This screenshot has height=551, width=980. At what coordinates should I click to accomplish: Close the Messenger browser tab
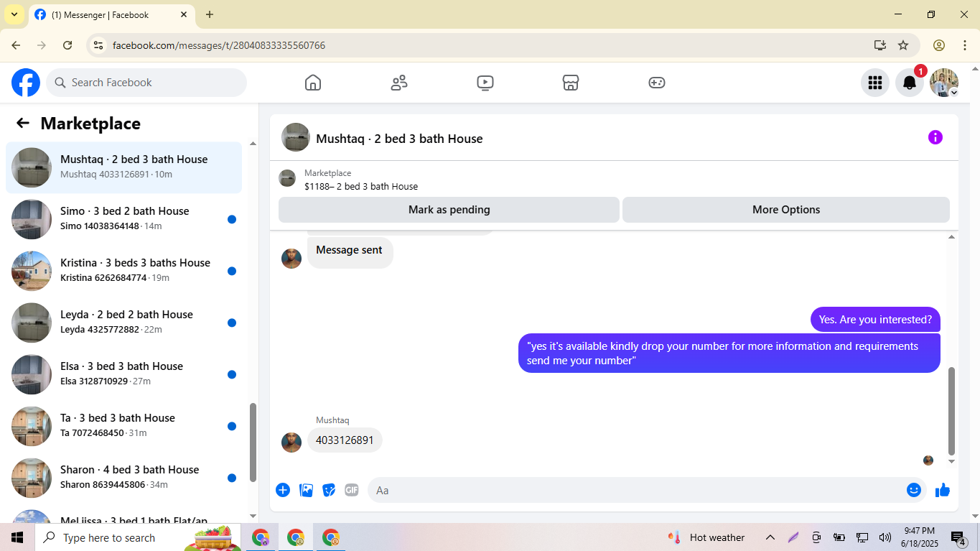click(184, 14)
